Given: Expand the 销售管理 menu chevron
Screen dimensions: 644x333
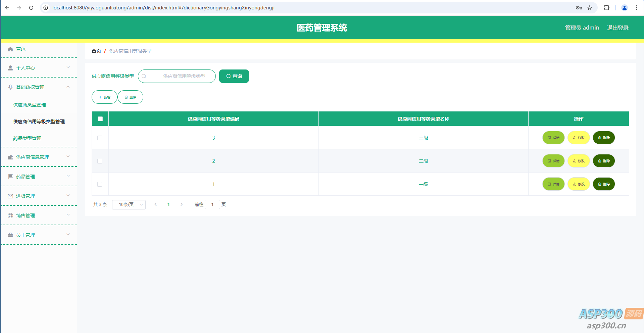Looking at the screenshot, I should [x=68, y=215].
